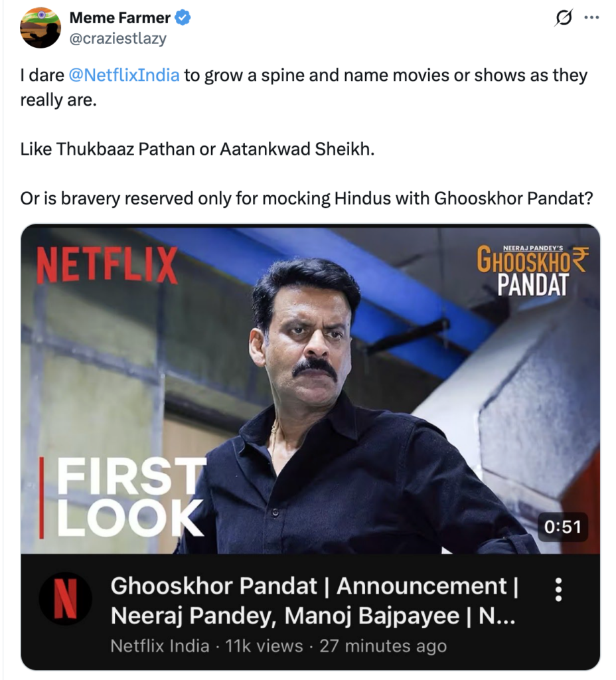Viewport: 616px width, 680px height.
Task: Play the Ghooskhor Pandat first look video
Action: point(311,389)
